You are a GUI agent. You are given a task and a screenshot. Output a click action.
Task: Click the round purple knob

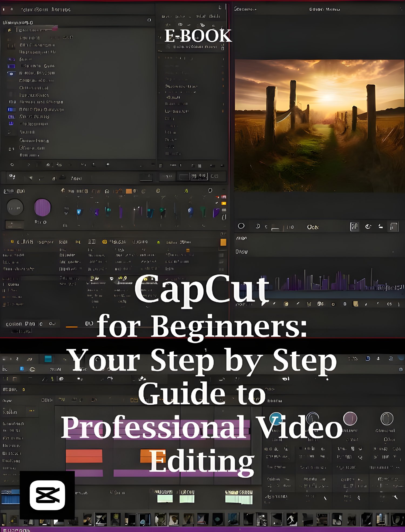pyautogui.click(x=43, y=208)
